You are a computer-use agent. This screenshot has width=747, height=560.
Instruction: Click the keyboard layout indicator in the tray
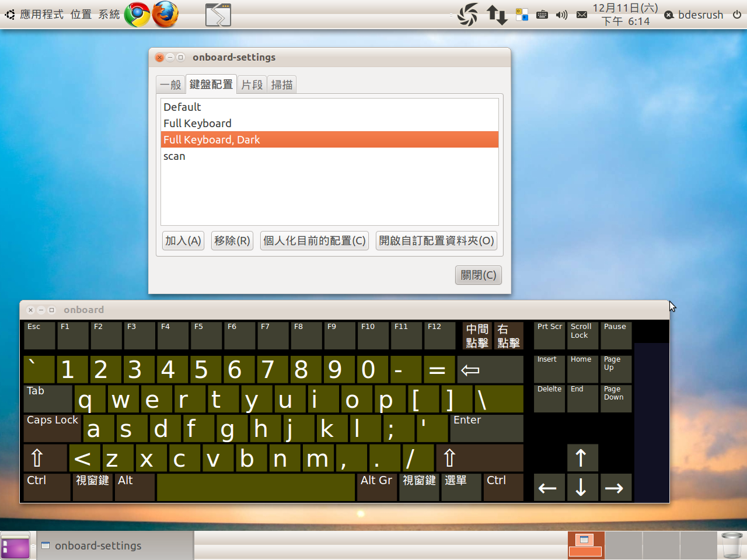521,15
